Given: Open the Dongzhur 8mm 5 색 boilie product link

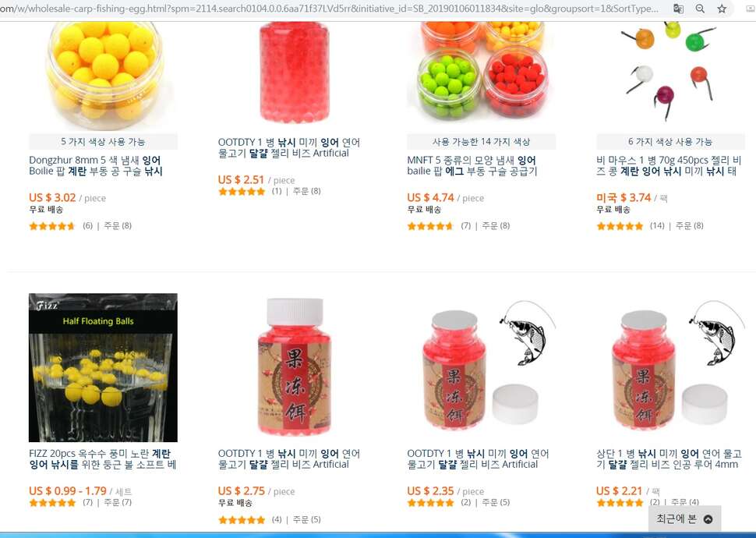Looking at the screenshot, I should point(96,165).
